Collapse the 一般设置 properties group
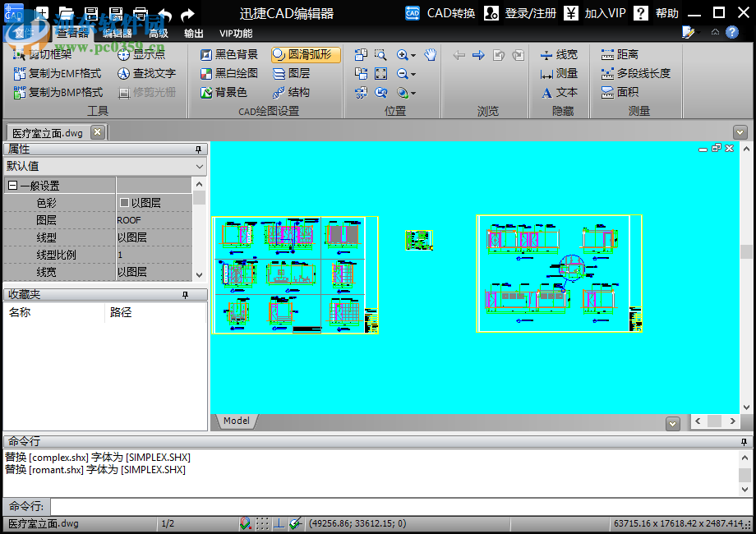The height and width of the screenshot is (534, 756). coord(12,186)
